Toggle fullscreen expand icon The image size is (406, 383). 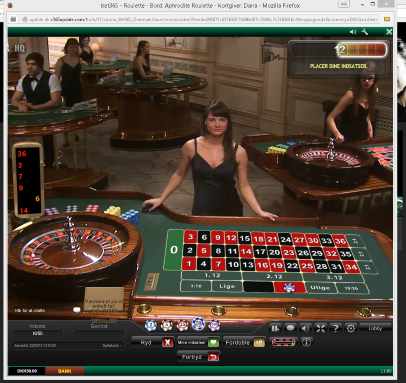point(321,328)
